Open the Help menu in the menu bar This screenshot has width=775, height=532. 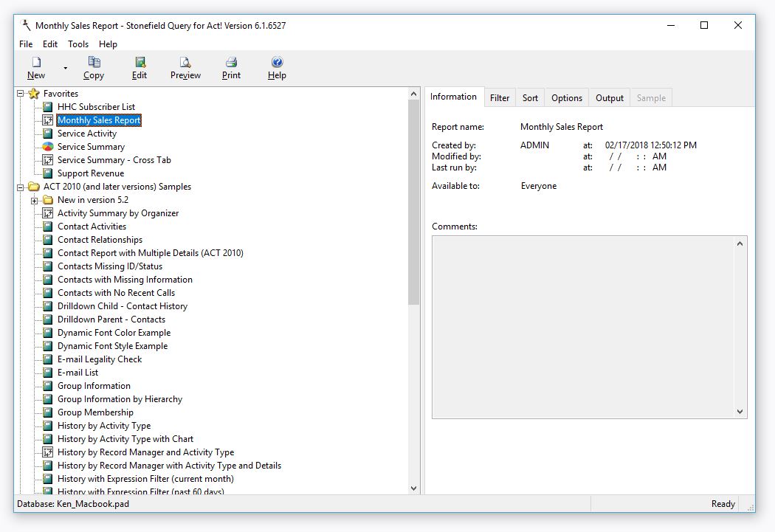tap(108, 44)
